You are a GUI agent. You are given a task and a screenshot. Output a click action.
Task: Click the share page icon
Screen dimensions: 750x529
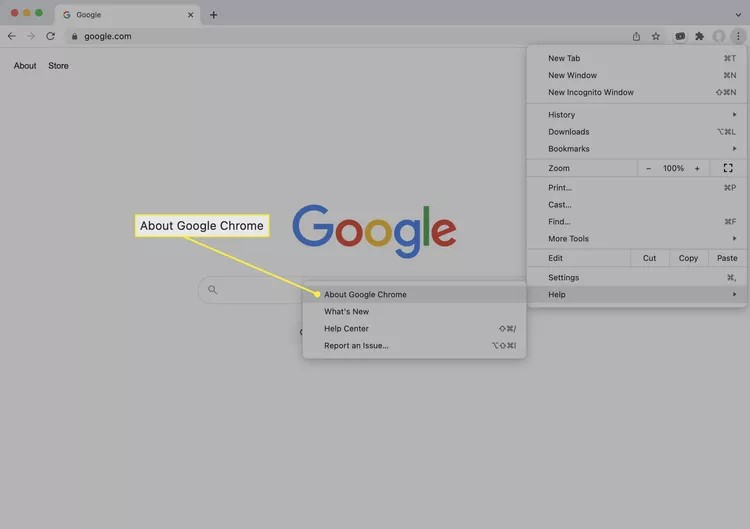636,36
